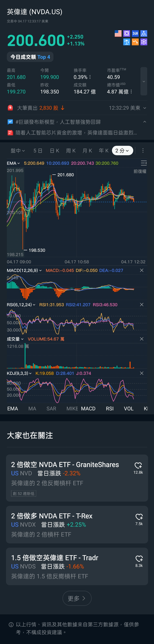This screenshot has width=154, height=644.
Task: Open chart settings list icon beside EMA
Action: click(144, 163)
